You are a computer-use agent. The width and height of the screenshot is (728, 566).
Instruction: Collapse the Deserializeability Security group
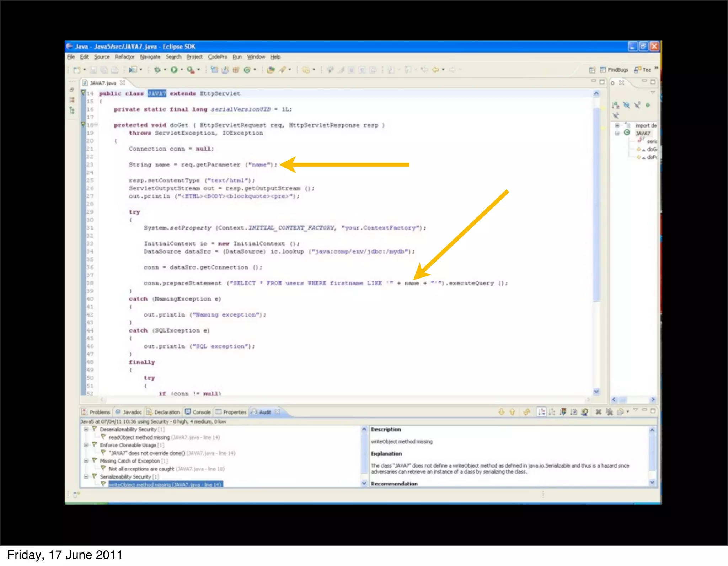(86, 429)
